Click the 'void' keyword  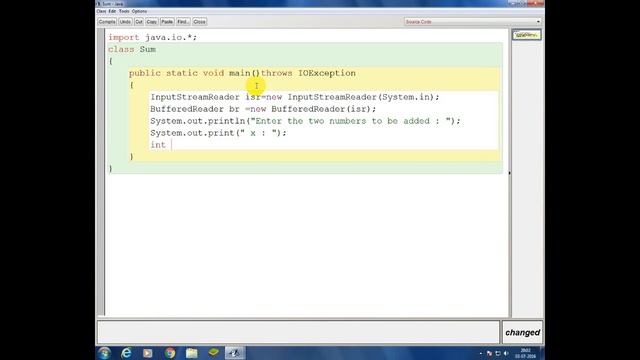click(213, 73)
